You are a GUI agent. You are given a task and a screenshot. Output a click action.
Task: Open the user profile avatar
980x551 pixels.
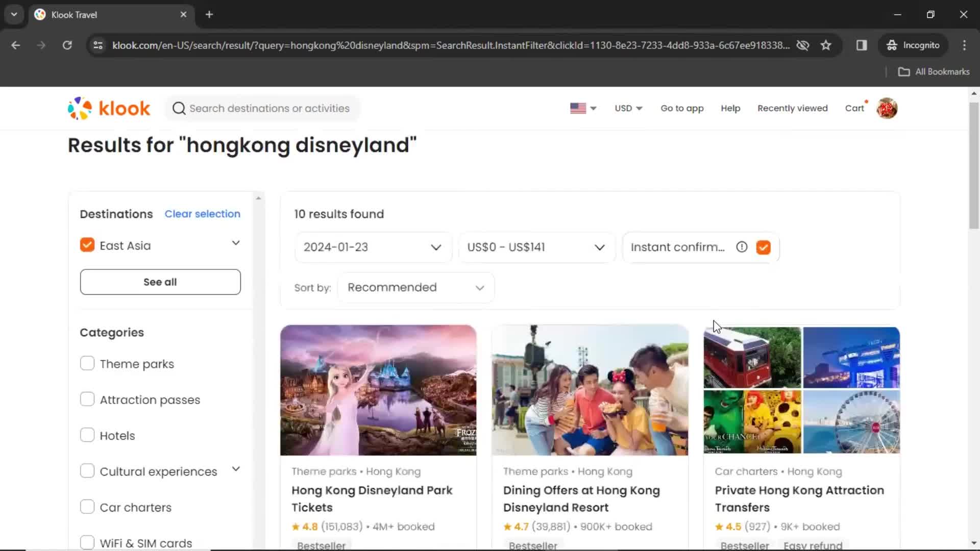[x=887, y=108]
